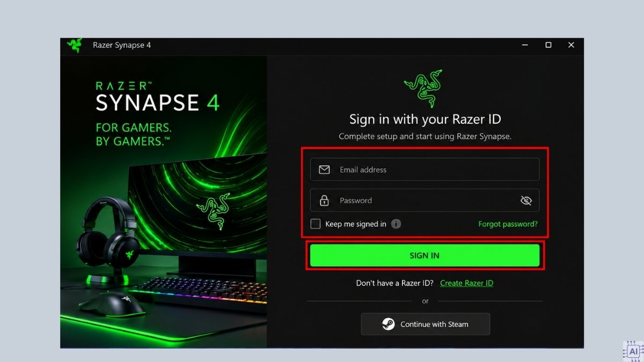This screenshot has width=644, height=362.
Task: Click the Steam logo icon
Action: tap(389, 324)
